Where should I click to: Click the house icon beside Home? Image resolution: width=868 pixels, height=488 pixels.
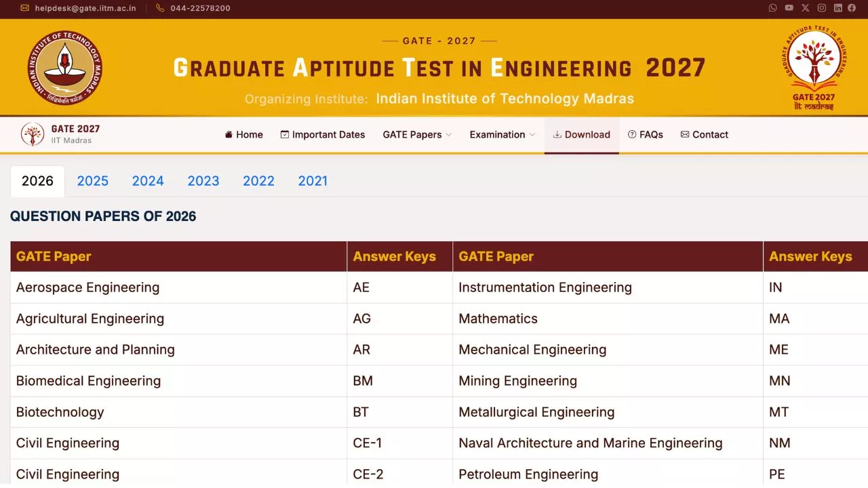click(x=229, y=134)
